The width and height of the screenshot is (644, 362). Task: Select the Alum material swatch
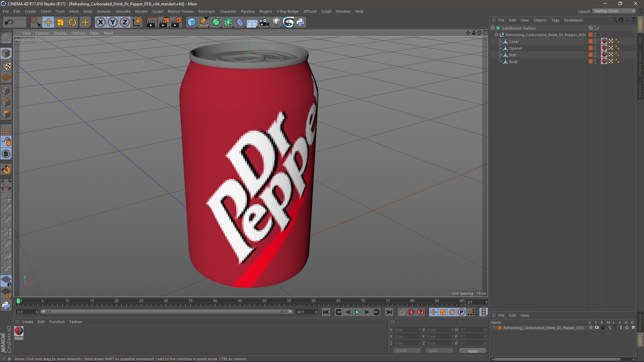point(19,331)
